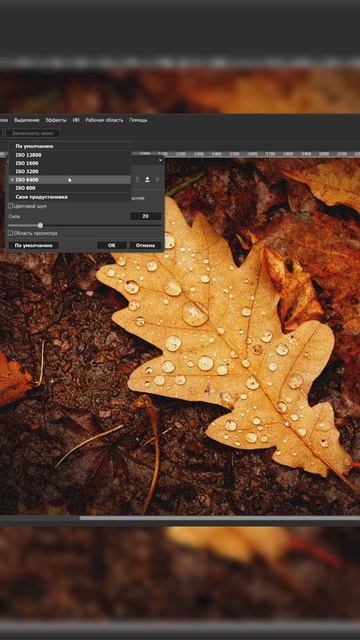Image resolution: width=360 pixels, height=640 pixels.
Task: Click the icon right of upload arrow
Action: 158,180
